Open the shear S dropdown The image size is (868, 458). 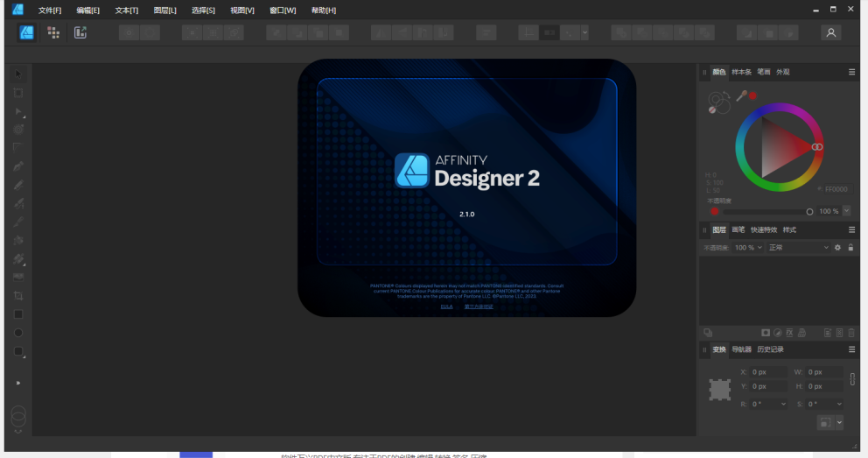pos(839,405)
